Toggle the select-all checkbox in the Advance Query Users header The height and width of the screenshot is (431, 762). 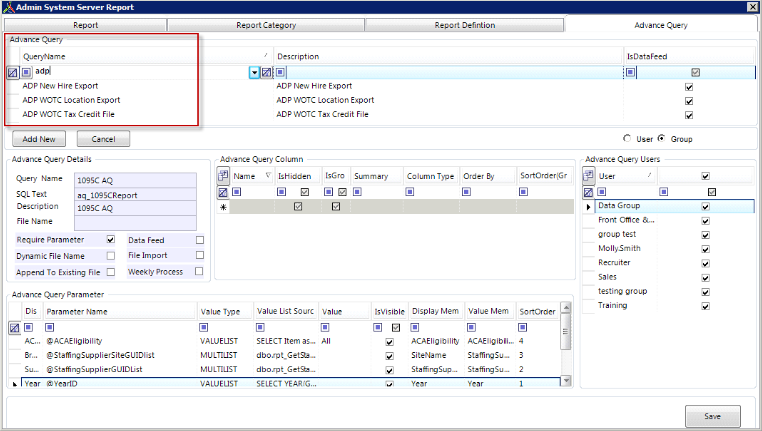point(706,176)
